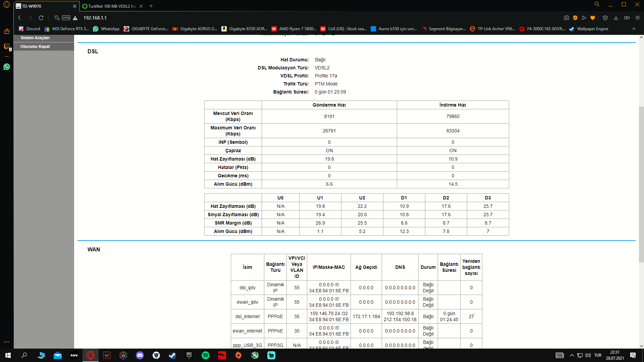Image resolution: width=644 pixels, height=362 pixels.
Task: Click the Oturumu Kapat logout link
Action: point(35,47)
